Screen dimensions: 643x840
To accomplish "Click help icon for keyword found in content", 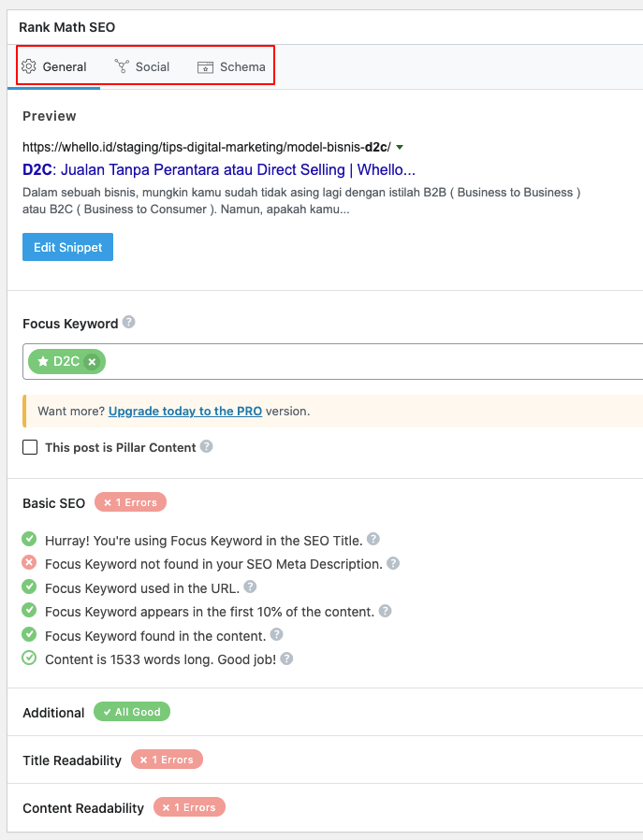I will 277,635.
